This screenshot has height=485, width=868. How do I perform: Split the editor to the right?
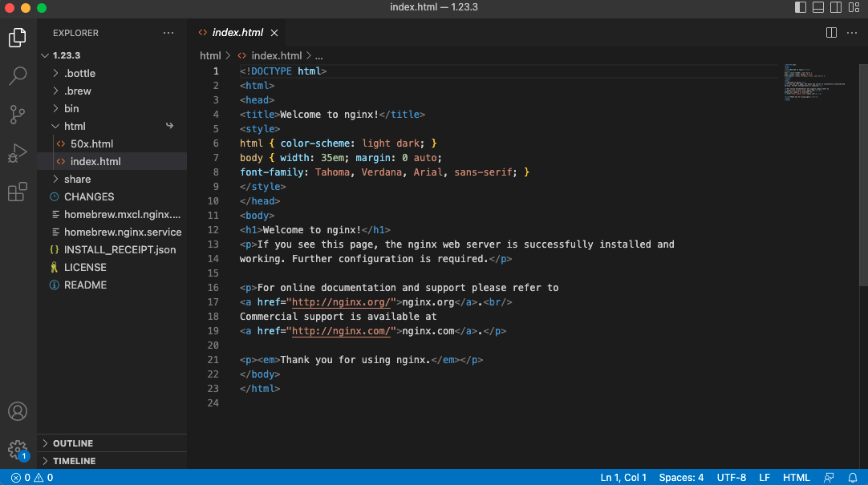click(831, 33)
